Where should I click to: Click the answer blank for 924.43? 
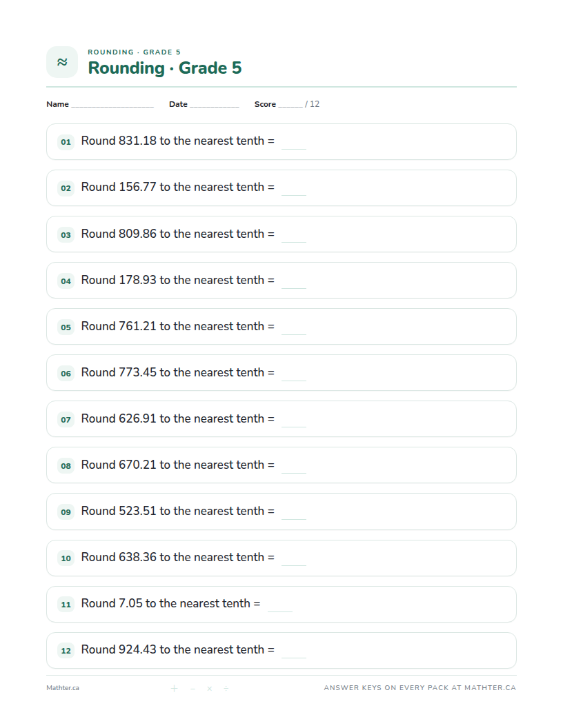tap(294, 657)
